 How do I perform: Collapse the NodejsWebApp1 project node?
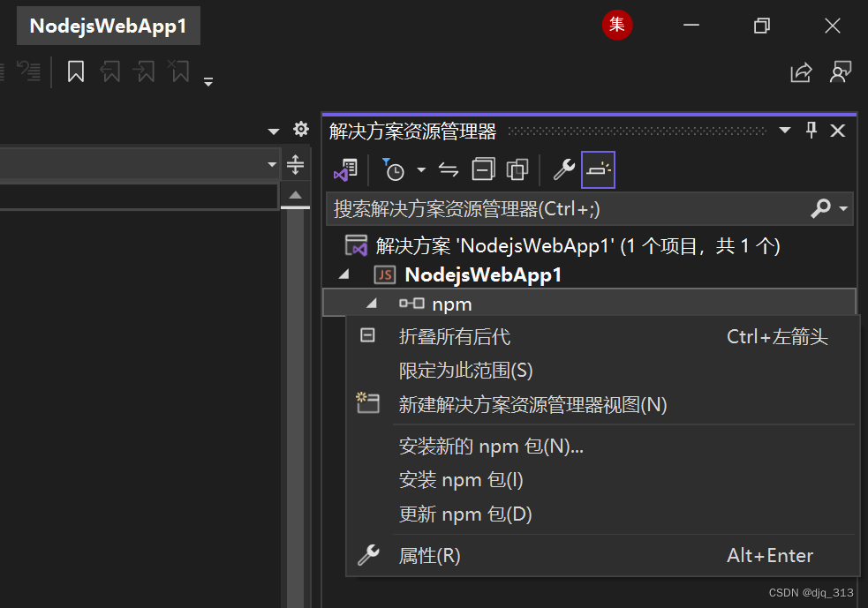click(x=344, y=274)
